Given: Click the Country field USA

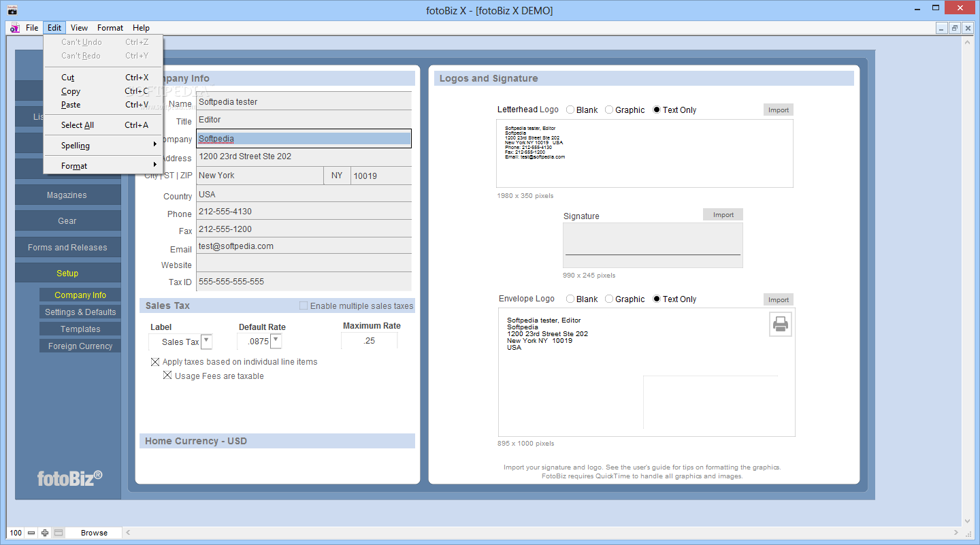Looking at the screenshot, I should (304, 194).
